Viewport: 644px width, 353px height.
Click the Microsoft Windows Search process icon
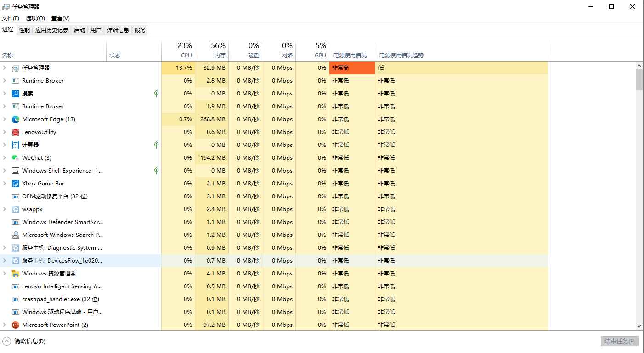[16, 235]
